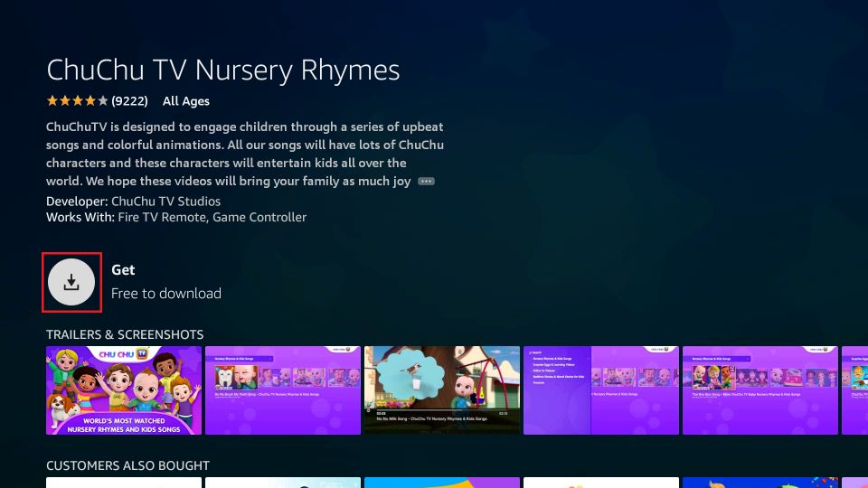Click the All Ages rating label

point(186,101)
